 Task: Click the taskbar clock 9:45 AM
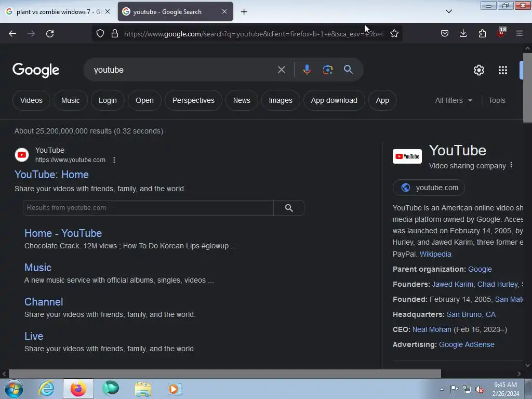pos(505,389)
